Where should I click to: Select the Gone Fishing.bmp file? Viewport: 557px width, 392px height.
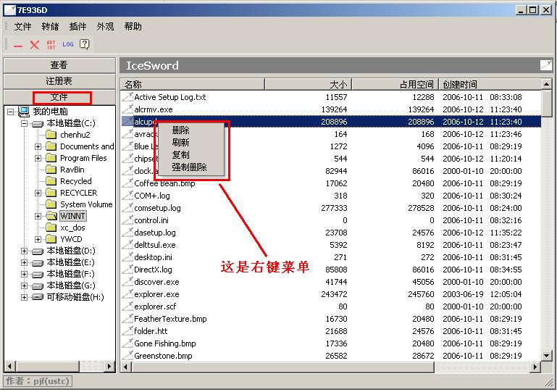point(165,343)
